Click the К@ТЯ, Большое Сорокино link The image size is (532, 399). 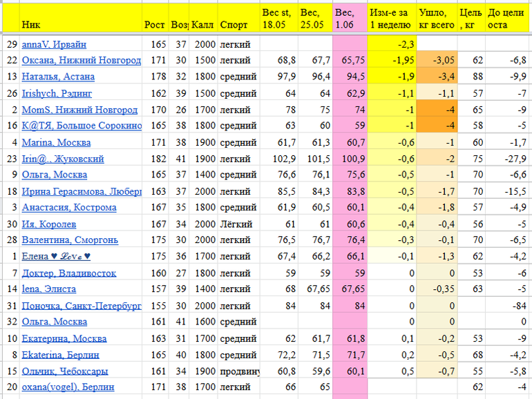pos(82,126)
